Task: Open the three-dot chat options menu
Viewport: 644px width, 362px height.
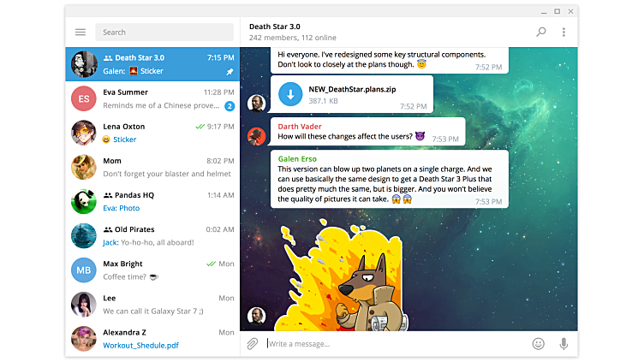Action: pos(563,33)
